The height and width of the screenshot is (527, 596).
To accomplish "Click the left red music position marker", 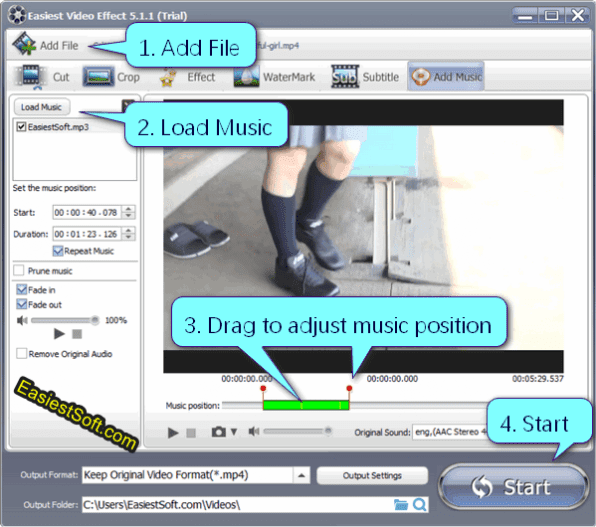I will pyautogui.click(x=263, y=388).
